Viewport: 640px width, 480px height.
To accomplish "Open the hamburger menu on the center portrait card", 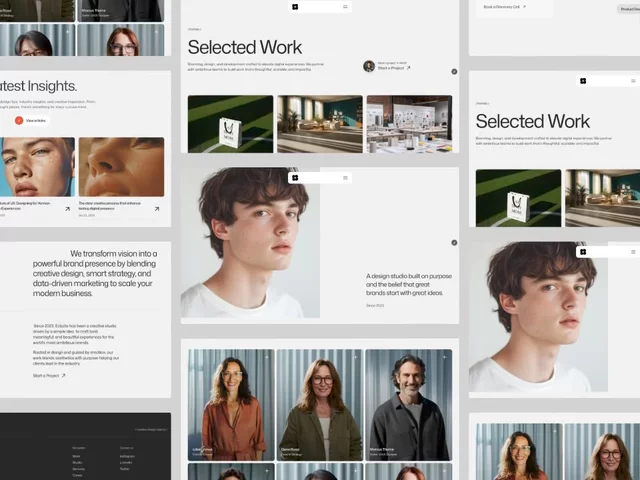I will pos(345,178).
